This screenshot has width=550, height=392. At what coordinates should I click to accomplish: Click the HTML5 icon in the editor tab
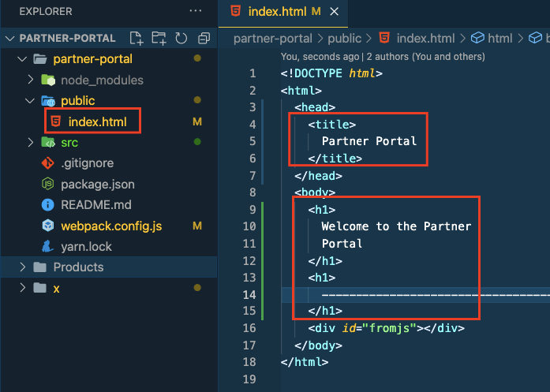pos(235,11)
